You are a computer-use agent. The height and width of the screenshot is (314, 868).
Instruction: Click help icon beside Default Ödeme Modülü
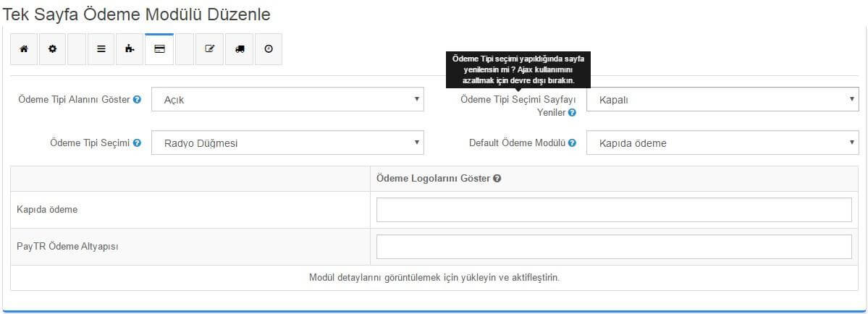click(573, 143)
